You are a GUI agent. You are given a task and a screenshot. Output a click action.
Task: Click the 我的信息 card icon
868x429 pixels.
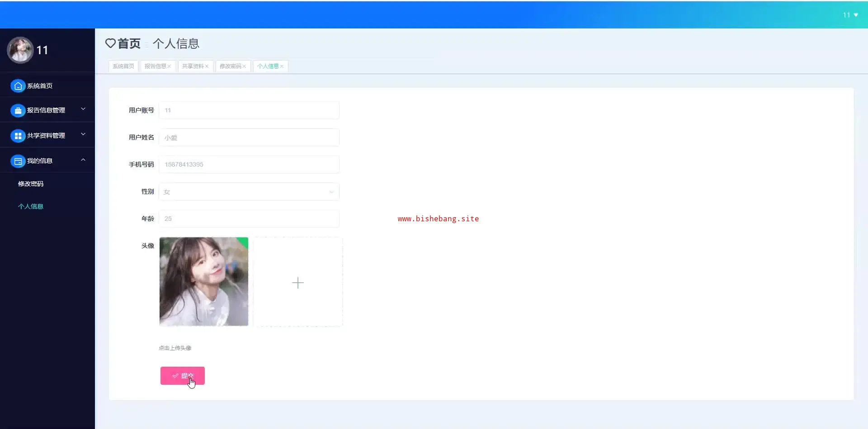[18, 161]
